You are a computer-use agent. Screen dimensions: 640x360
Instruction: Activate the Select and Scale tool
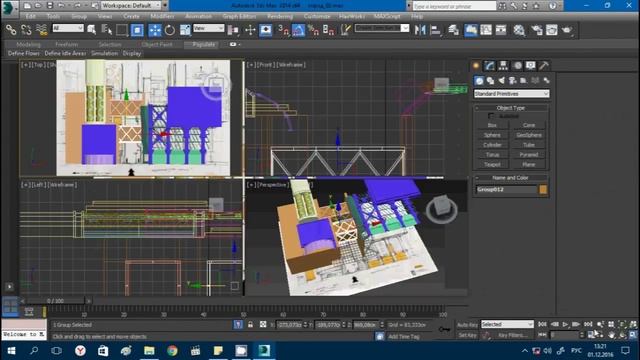click(185, 30)
